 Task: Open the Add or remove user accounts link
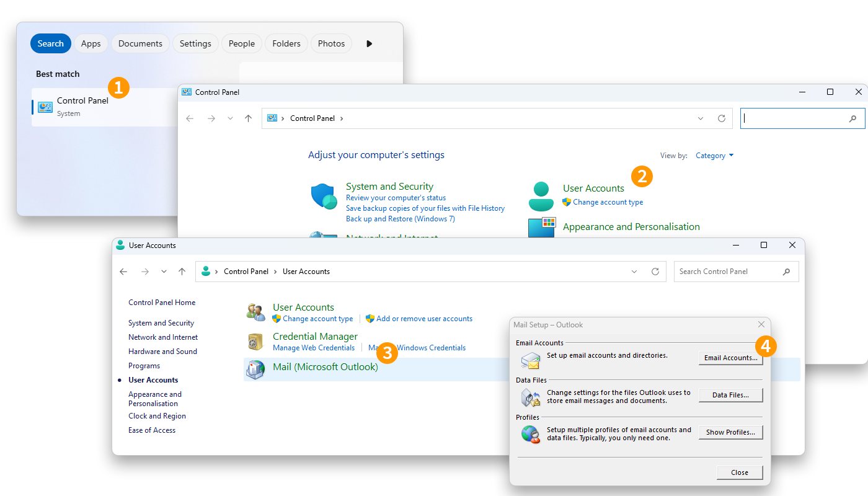tap(424, 319)
